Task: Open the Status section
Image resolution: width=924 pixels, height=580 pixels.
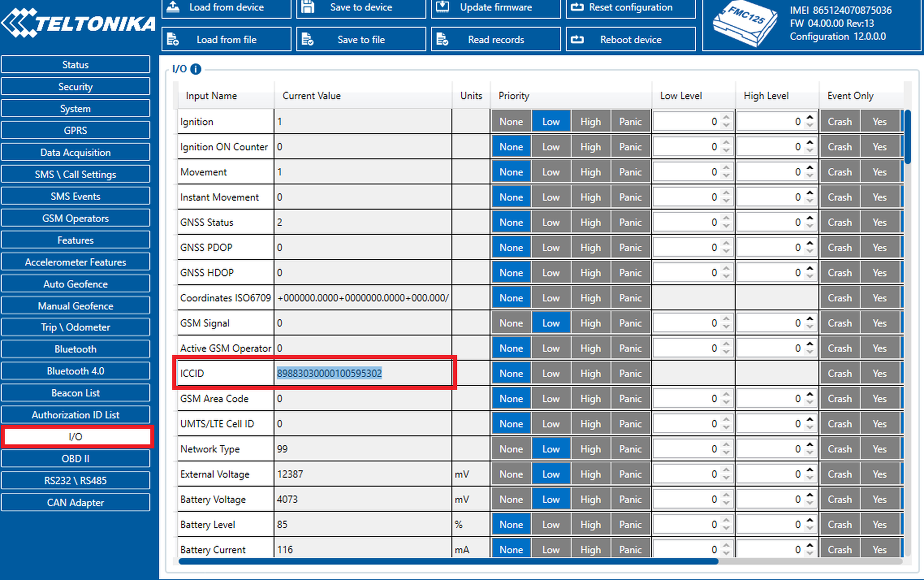Action: 76,65
